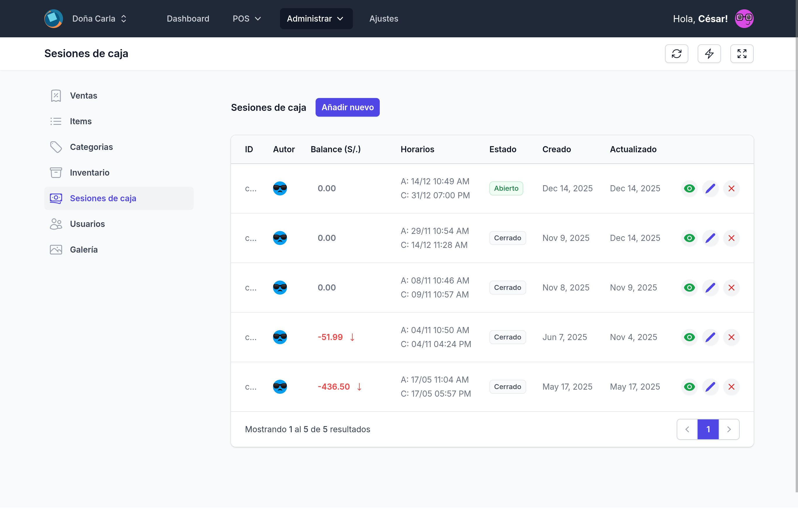The image size is (798, 532).
Task: View session opened 29/11 10:54 AM
Action: pos(689,238)
